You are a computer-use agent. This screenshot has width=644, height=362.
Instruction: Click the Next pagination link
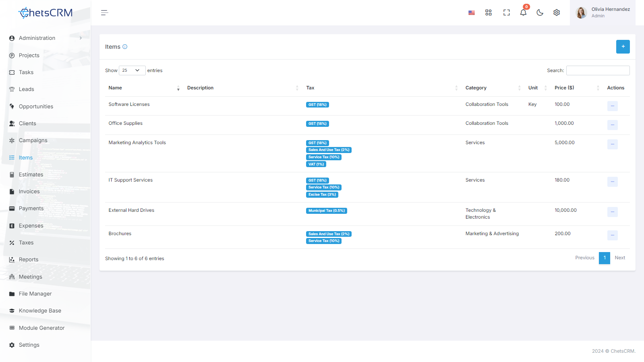(620, 258)
